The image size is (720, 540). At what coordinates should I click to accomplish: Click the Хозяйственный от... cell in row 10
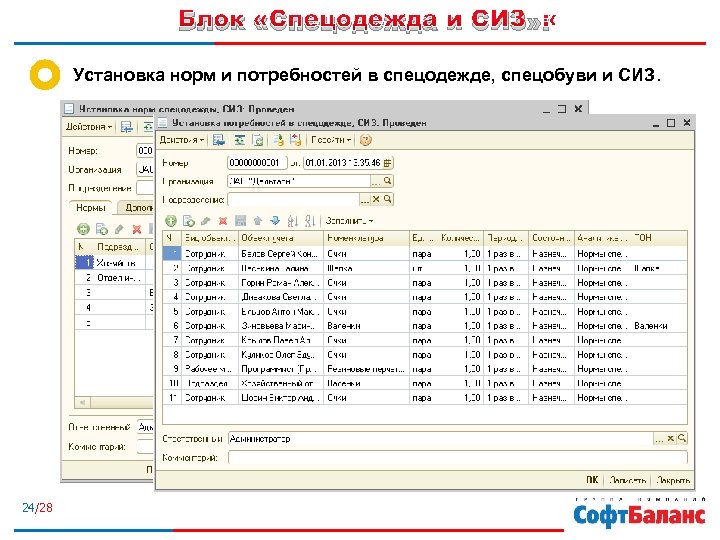[281, 383]
